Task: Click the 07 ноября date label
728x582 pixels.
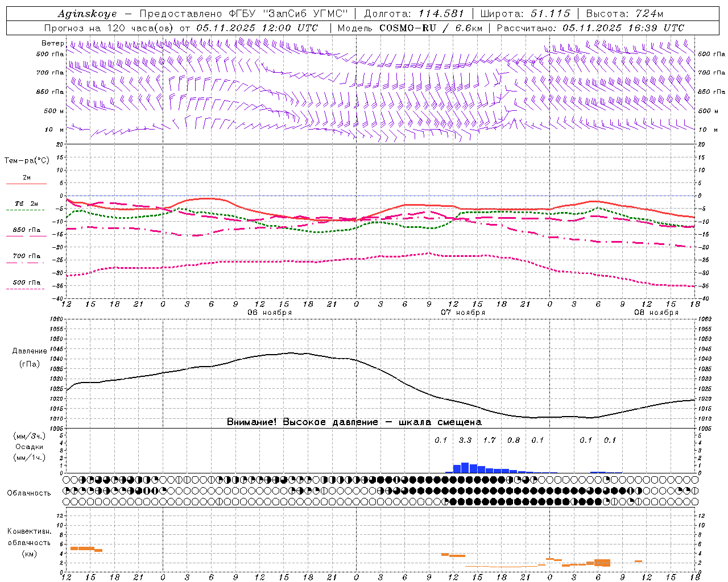Action: pos(463,313)
